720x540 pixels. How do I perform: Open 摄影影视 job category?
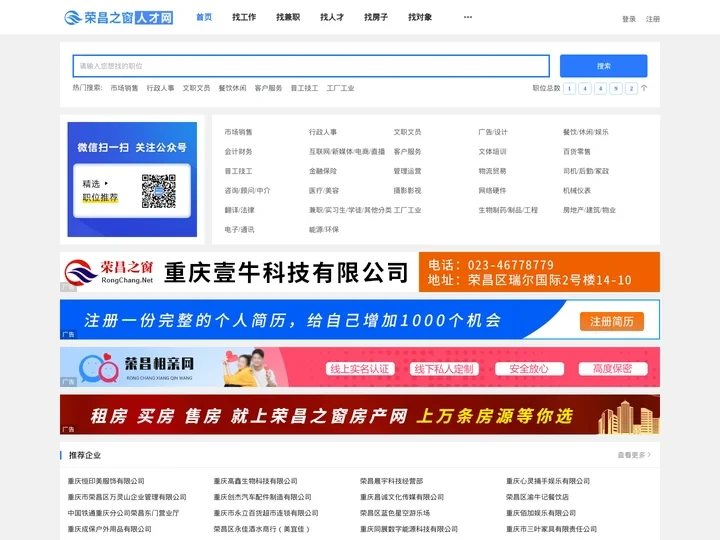click(x=407, y=191)
